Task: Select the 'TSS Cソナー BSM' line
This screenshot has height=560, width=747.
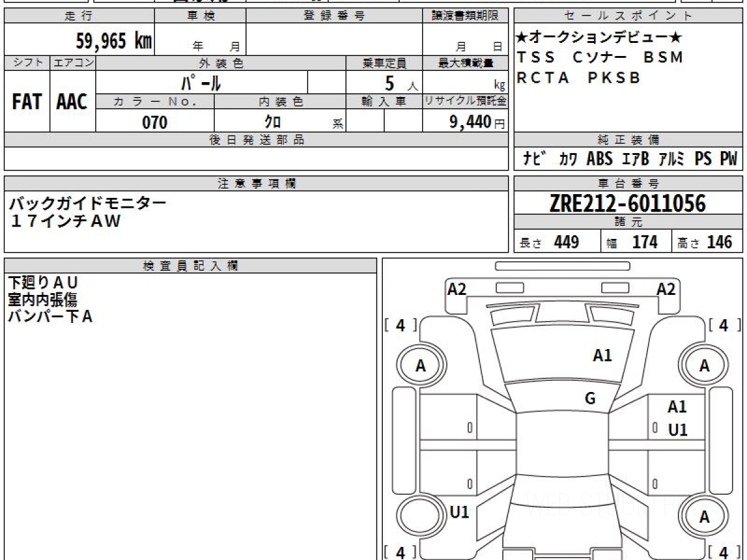Action: pos(600,57)
